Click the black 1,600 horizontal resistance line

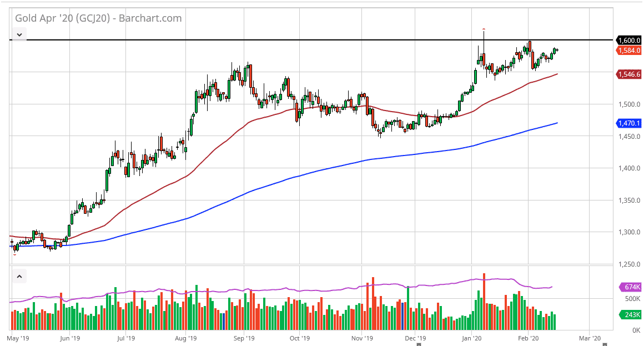(312, 40)
